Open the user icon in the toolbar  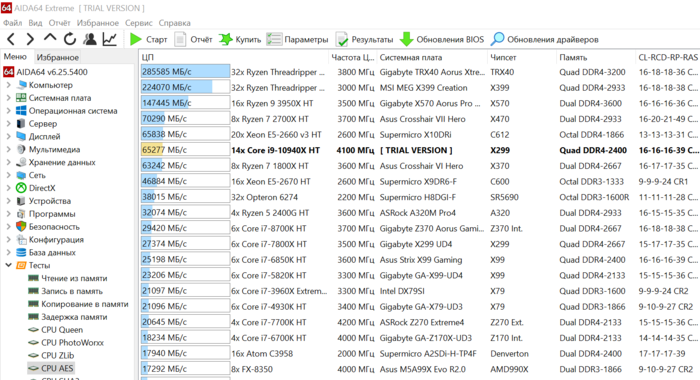pos(90,39)
